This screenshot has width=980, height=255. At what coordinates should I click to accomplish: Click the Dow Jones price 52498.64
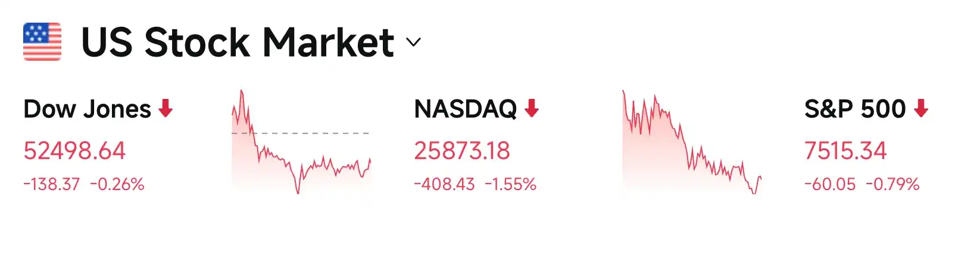pos(74,151)
